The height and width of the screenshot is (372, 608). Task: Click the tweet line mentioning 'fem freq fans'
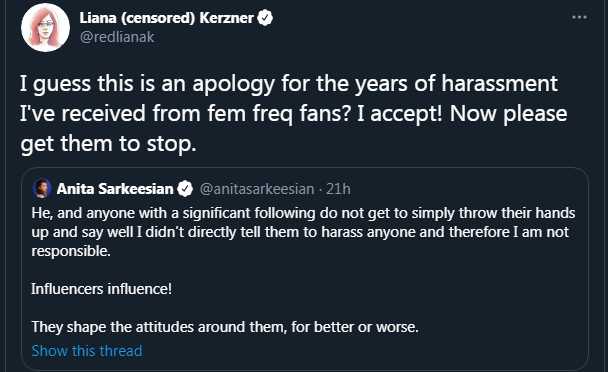pos(294,114)
